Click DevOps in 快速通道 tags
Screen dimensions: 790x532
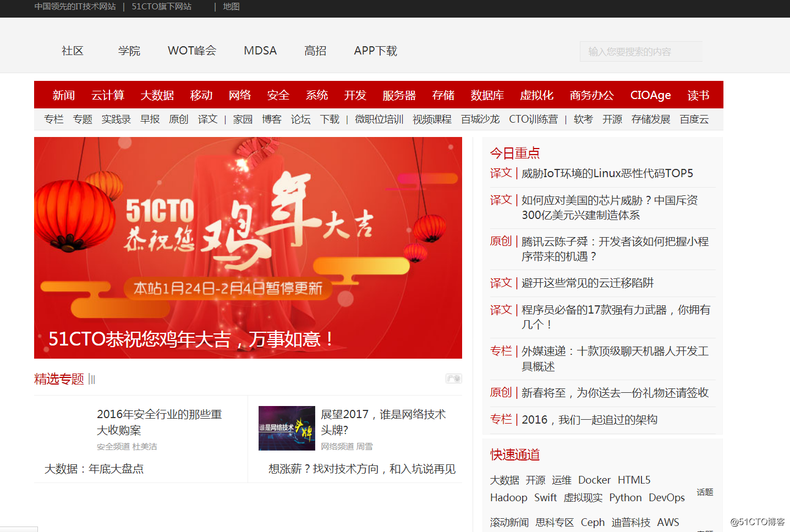pyautogui.click(x=667, y=498)
